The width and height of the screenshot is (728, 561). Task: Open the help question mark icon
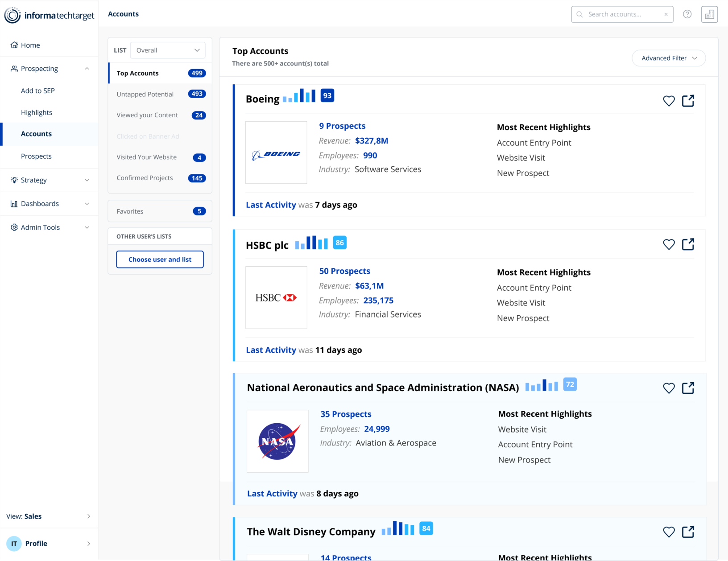click(687, 14)
